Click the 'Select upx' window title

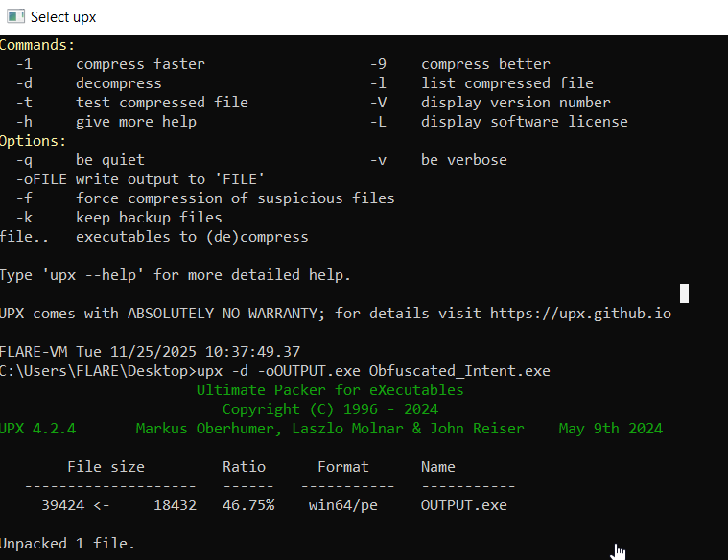tap(63, 17)
